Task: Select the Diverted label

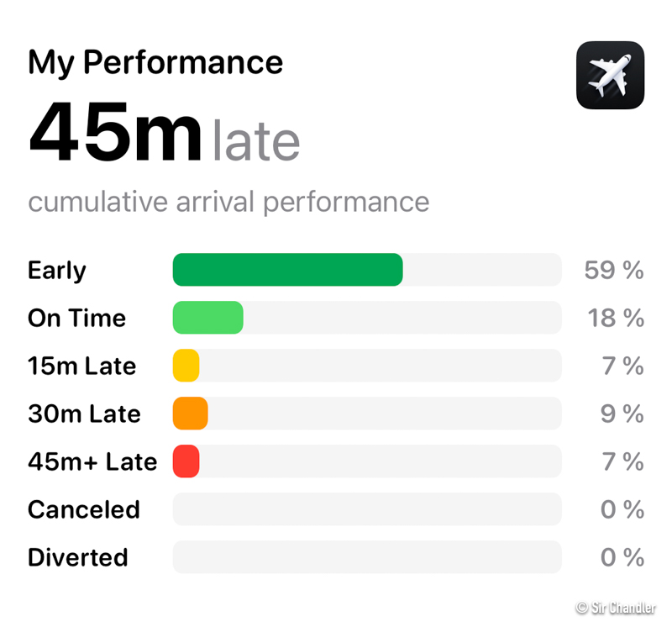Action: [x=78, y=558]
